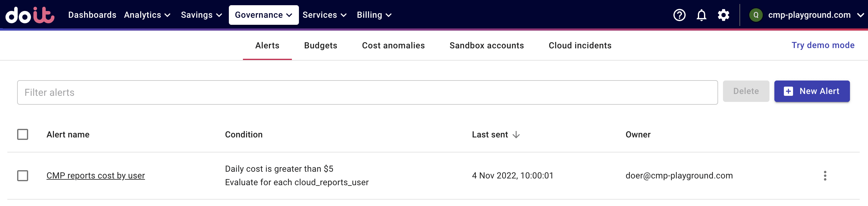Viewport: 868px width, 206px height.
Task: Click the Filter alerts input field
Action: pos(367,92)
